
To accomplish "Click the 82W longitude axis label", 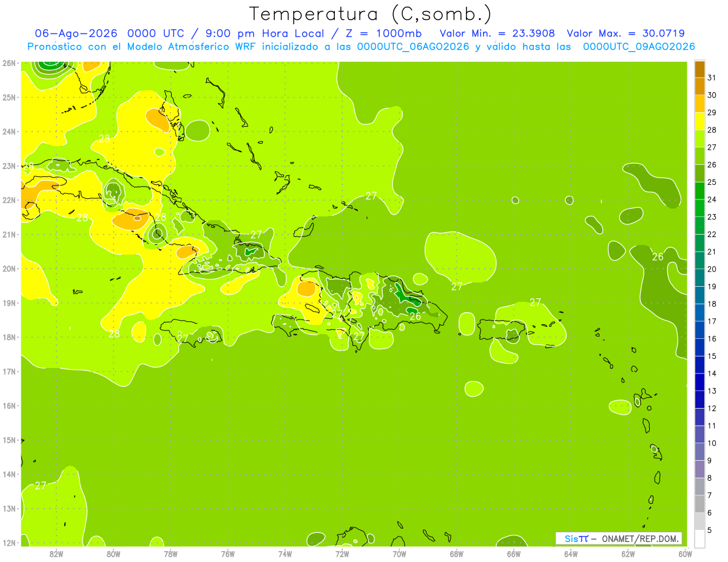I will [56, 554].
